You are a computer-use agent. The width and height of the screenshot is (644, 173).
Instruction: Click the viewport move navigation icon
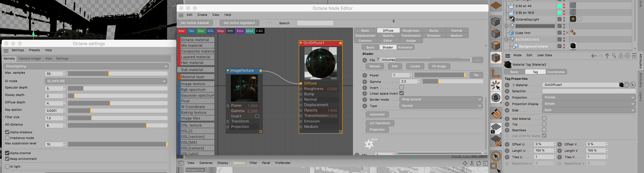[465, 164]
